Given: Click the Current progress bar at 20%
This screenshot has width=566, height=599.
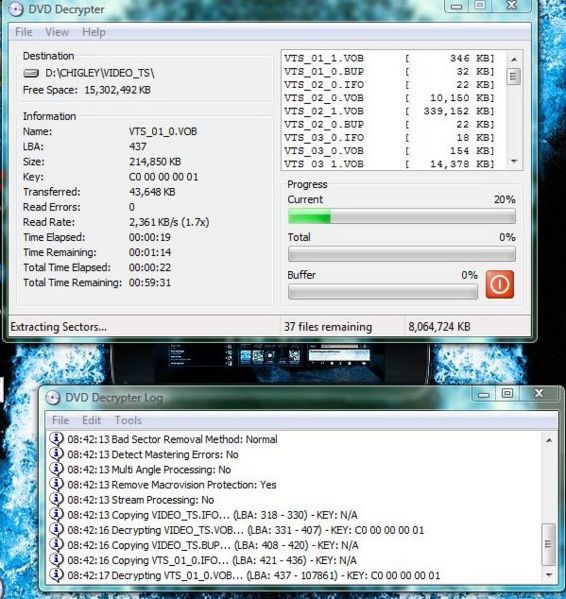Looking at the screenshot, I should (401, 217).
